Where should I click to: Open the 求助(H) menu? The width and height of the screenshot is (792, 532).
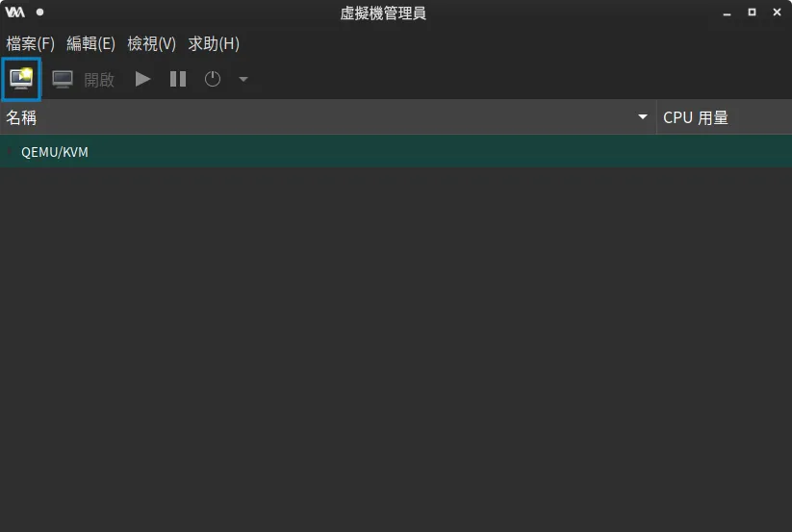[x=214, y=44]
